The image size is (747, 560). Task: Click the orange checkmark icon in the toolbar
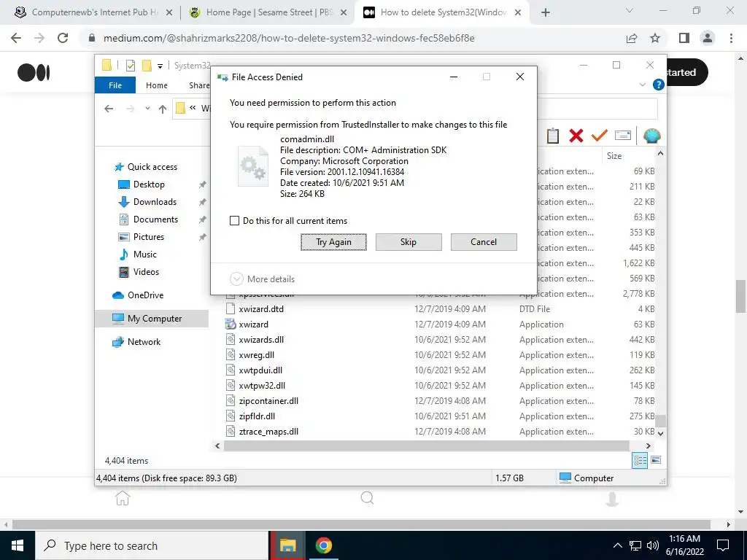(600, 136)
